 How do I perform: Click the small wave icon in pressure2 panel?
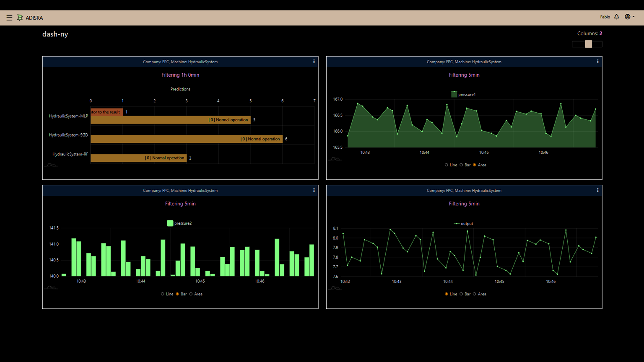(x=50, y=287)
